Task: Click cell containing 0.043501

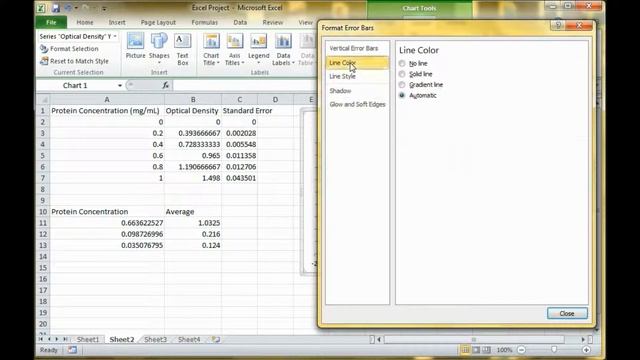Action: (x=240, y=178)
